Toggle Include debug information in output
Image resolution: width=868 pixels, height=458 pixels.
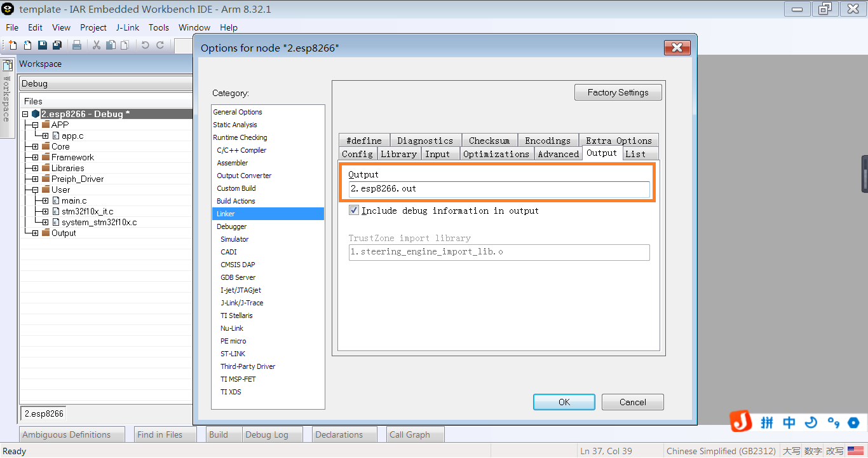click(354, 210)
